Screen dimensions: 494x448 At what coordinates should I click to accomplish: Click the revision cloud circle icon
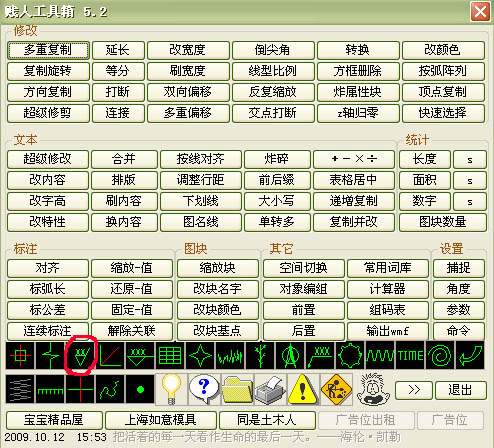click(350, 355)
